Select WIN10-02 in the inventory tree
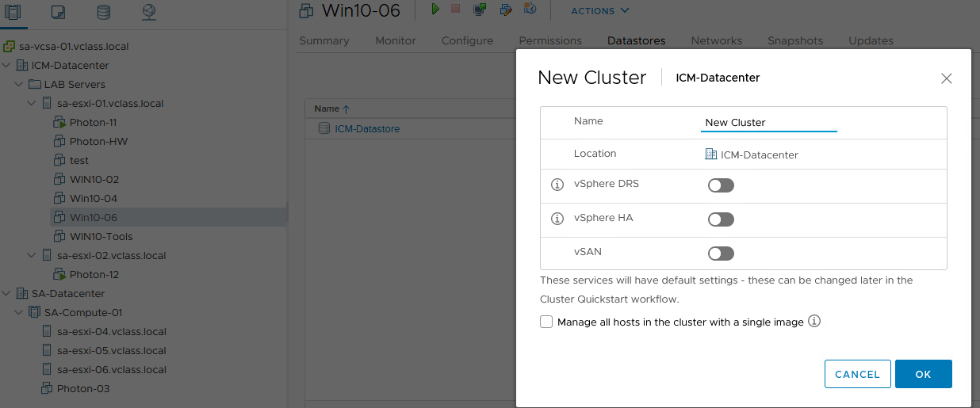Image resolution: width=980 pixels, height=408 pixels. 94,179
